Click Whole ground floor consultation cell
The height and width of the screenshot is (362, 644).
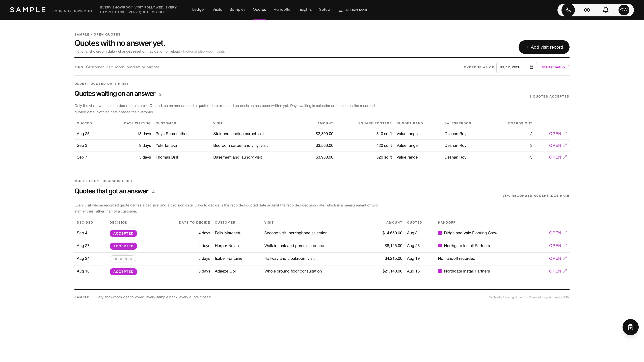click(293, 271)
